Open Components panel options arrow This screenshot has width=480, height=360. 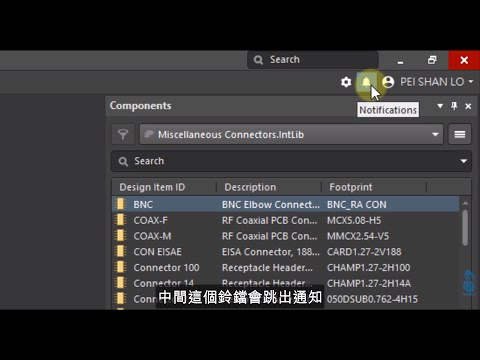click(440, 106)
